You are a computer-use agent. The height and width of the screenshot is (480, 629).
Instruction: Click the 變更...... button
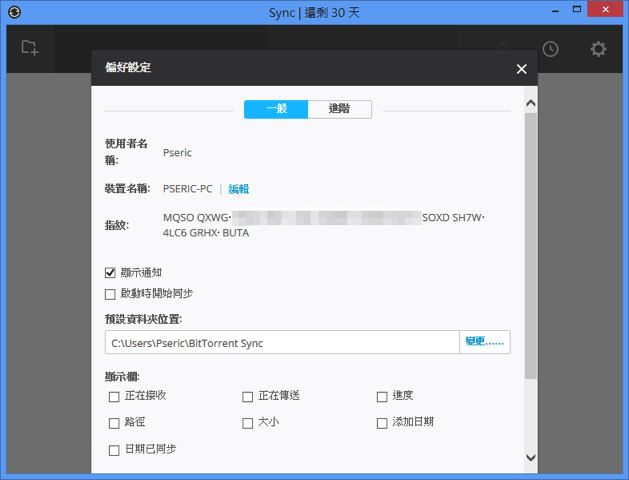click(485, 342)
